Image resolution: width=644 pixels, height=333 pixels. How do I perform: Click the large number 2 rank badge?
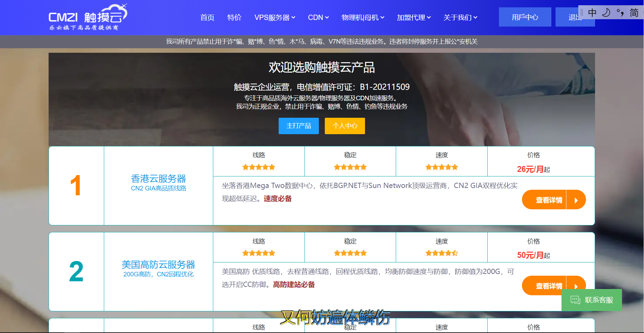click(x=76, y=272)
